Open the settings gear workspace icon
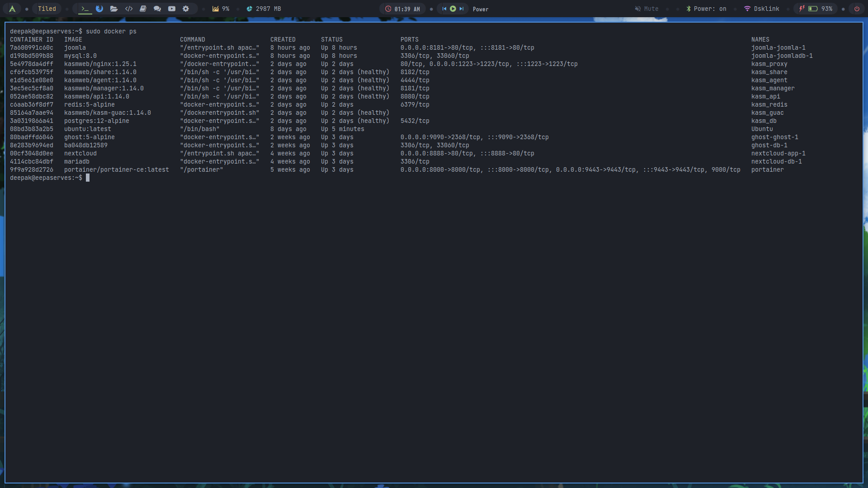 coord(186,9)
